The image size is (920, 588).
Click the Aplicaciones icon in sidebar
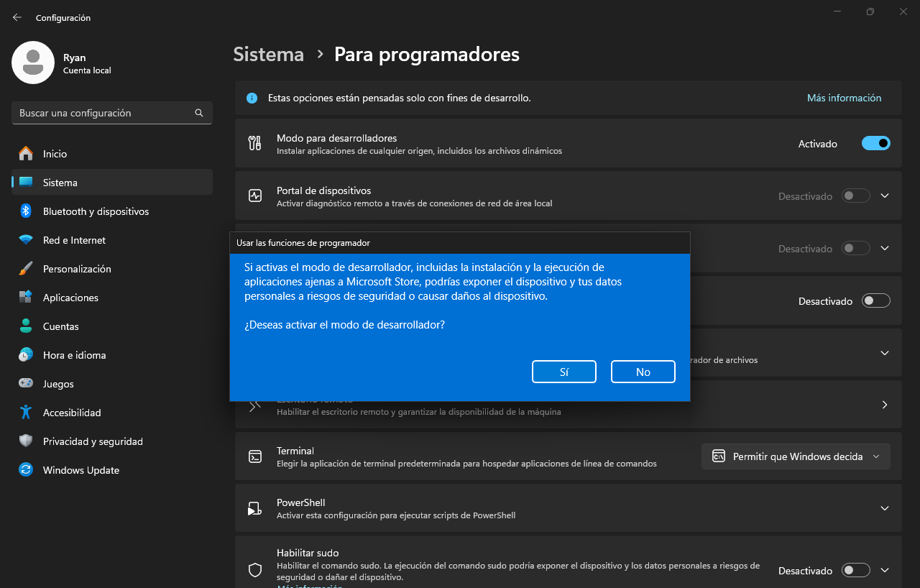[26, 297]
